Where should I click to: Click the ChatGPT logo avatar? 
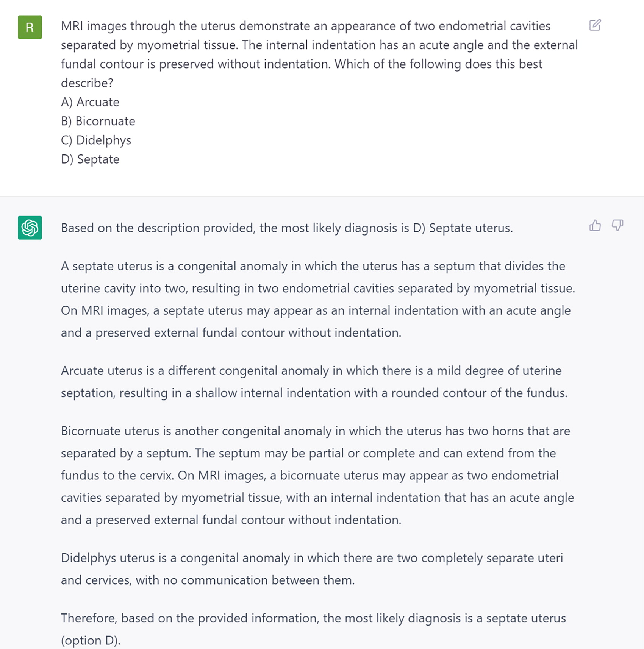pyautogui.click(x=30, y=228)
